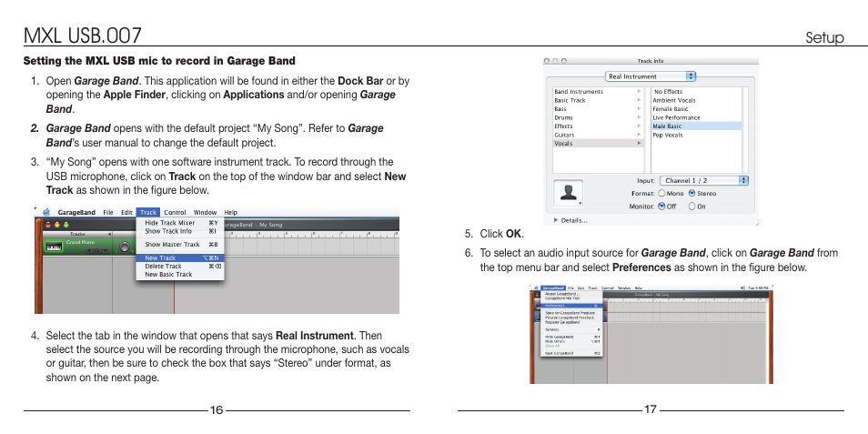
Task: Turn Monitor On with its radio button
Action: [x=691, y=206]
